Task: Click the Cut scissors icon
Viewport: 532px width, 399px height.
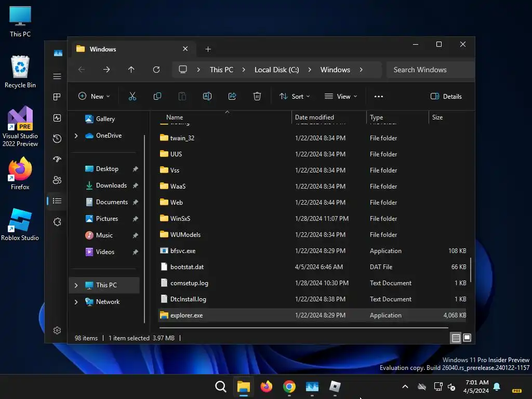Action: [132, 96]
